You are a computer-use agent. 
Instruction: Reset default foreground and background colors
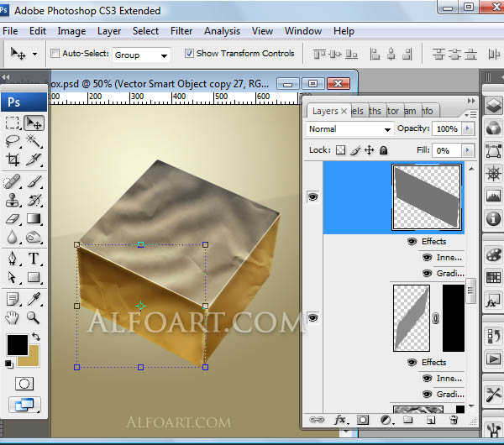pos(9,364)
